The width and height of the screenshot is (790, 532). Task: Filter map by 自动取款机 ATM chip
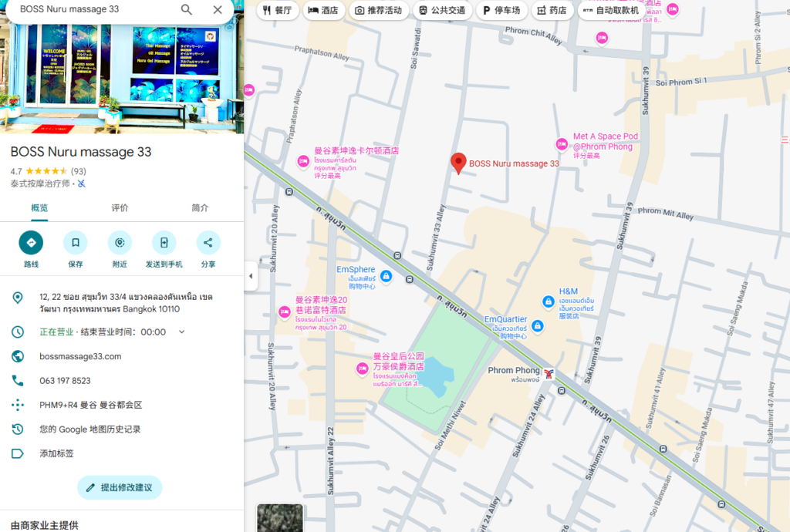pos(611,10)
